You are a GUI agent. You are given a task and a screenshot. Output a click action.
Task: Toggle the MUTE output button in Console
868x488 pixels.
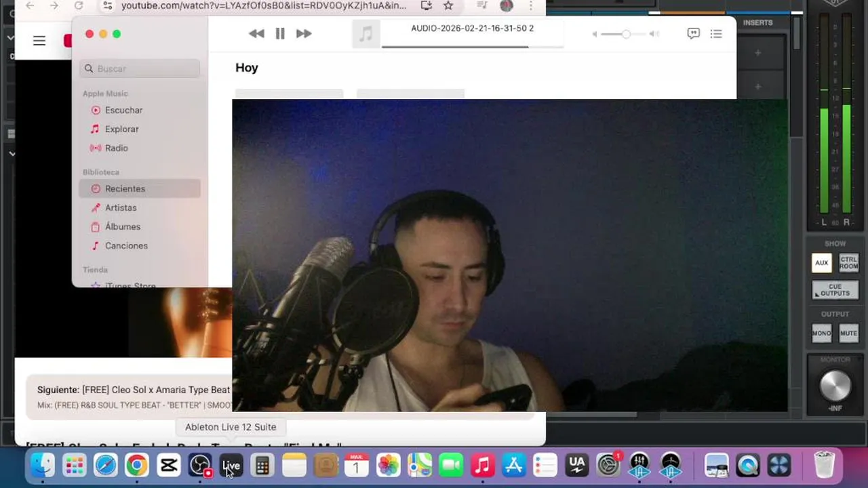coord(848,333)
